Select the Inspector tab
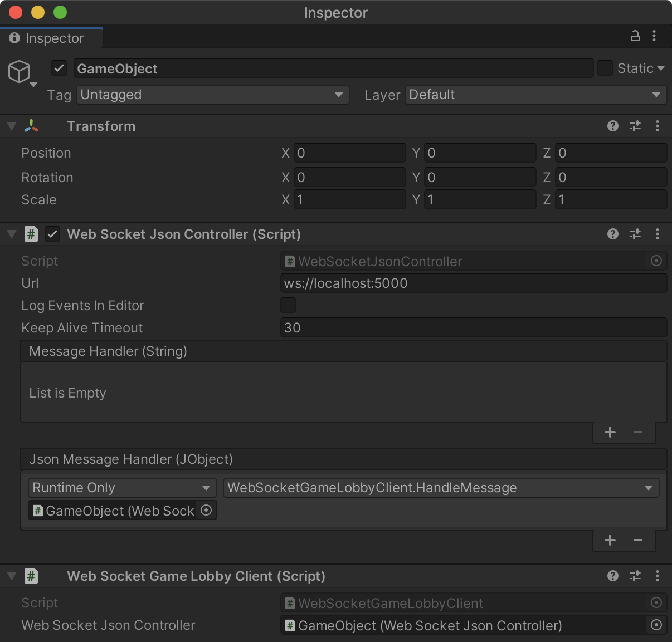The height and width of the screenshot is (642, 672). [x=51, y=38]
